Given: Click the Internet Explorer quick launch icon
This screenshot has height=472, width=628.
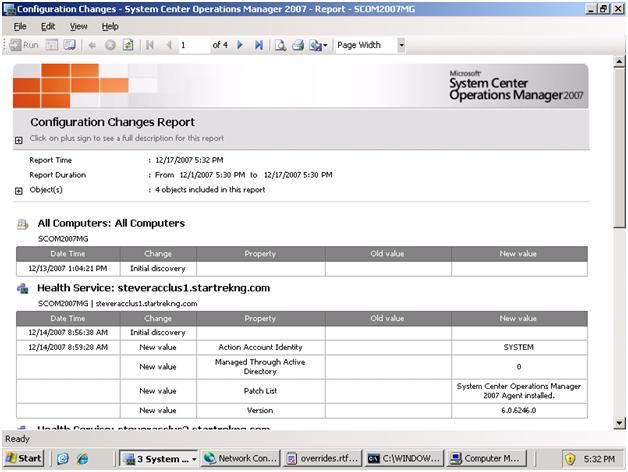Looking at the screenshot, I should (83, 458).
